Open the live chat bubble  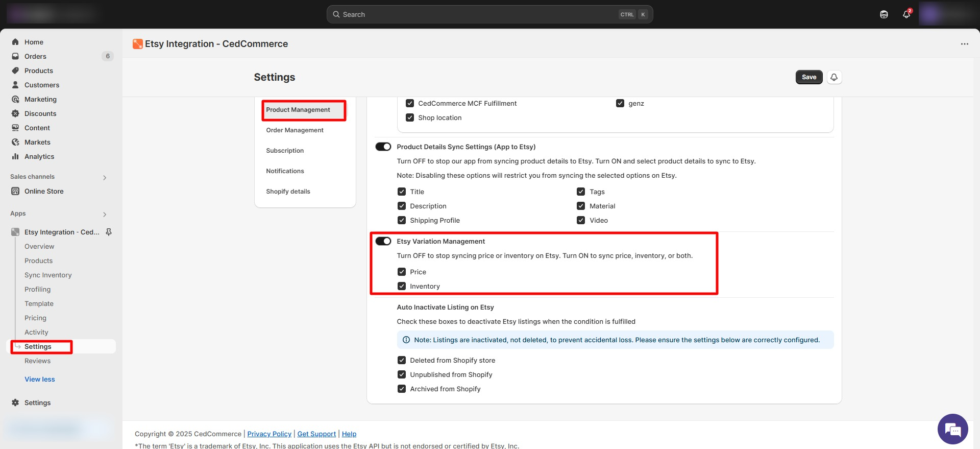click(952, 430)
